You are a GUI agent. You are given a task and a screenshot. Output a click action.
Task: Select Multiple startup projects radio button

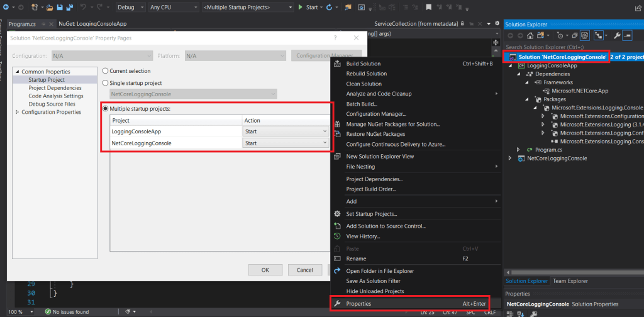point(106,109)
